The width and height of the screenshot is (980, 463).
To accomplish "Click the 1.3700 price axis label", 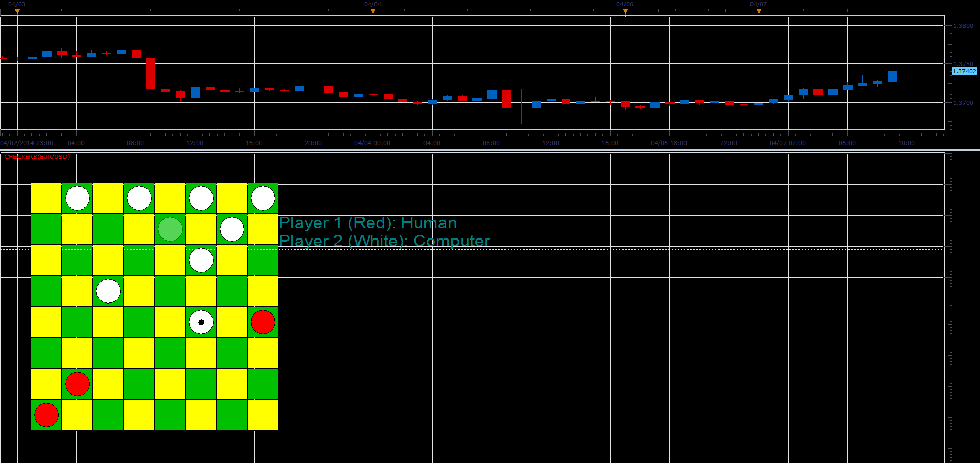I will pyautogui.click(x=963, y=103).
